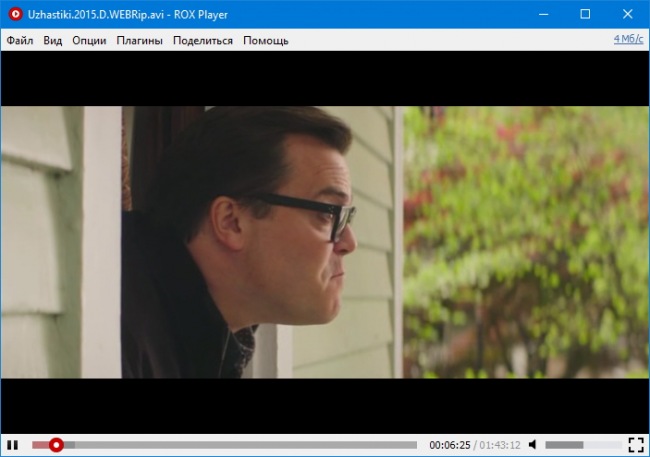
Task: Click the ROX Player logo in the title bar
Action: tap(15, 14)
